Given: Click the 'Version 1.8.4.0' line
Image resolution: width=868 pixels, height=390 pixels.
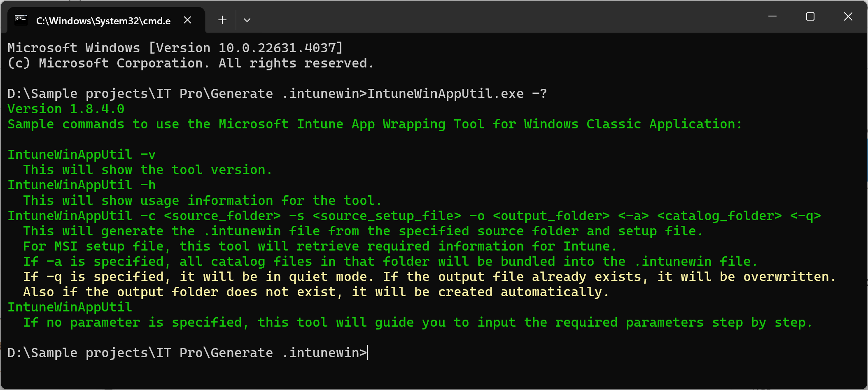Looking at the screenshot, I should click(x=66, y=109).
